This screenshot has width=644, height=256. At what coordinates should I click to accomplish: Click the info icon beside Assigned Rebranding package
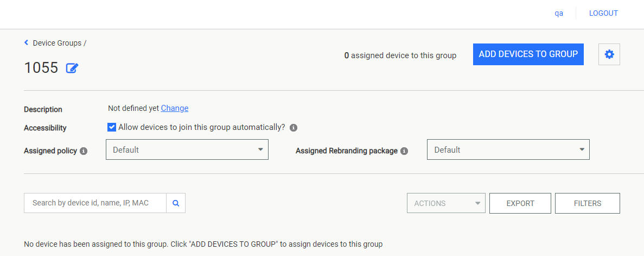click(404, 151)
